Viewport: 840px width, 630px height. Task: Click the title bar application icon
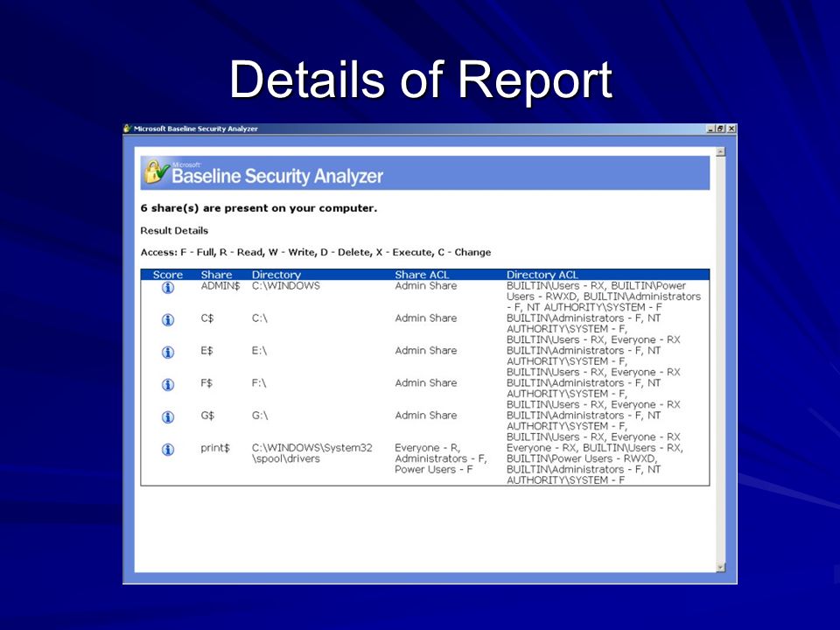click(x=128, y=129)
